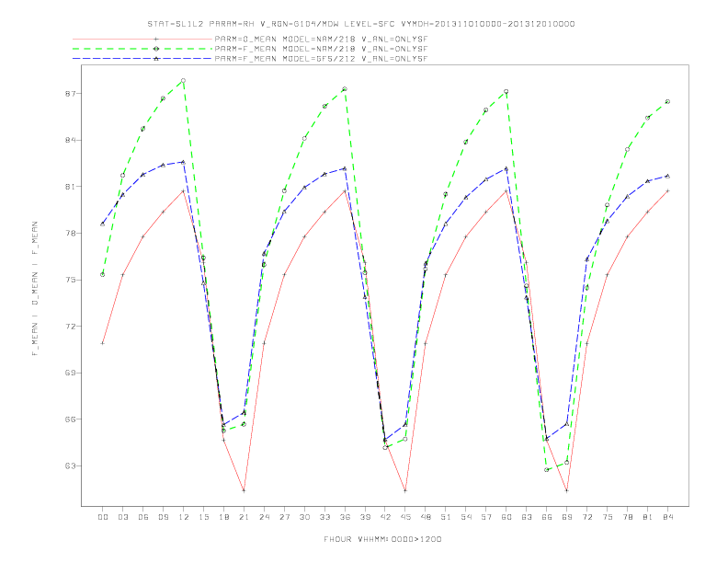Click x-axis forecast hour label 75

(x=608, y=517)
